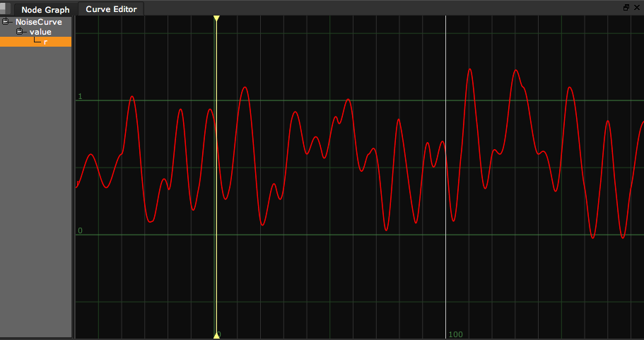Select the NoiseCurve item in curve list
This screenshot has height=340, width=644.
(x=39, y=22)
